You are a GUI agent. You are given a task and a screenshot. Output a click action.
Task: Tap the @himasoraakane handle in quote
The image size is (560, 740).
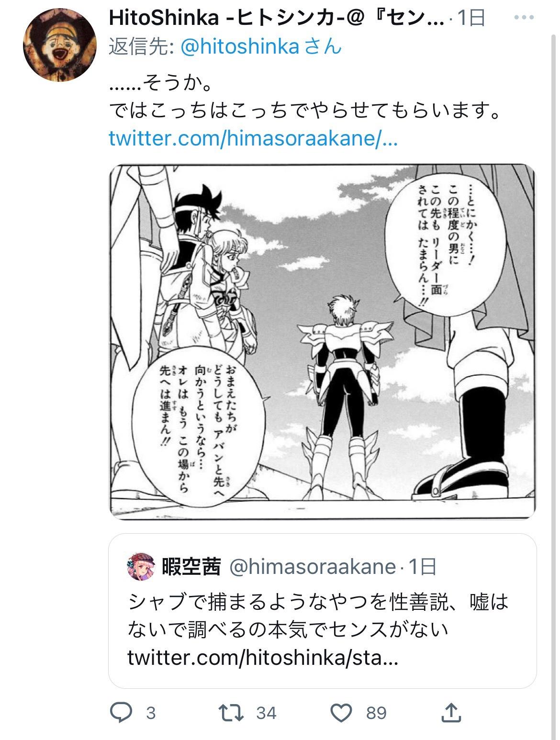click(x=313, y=567)
